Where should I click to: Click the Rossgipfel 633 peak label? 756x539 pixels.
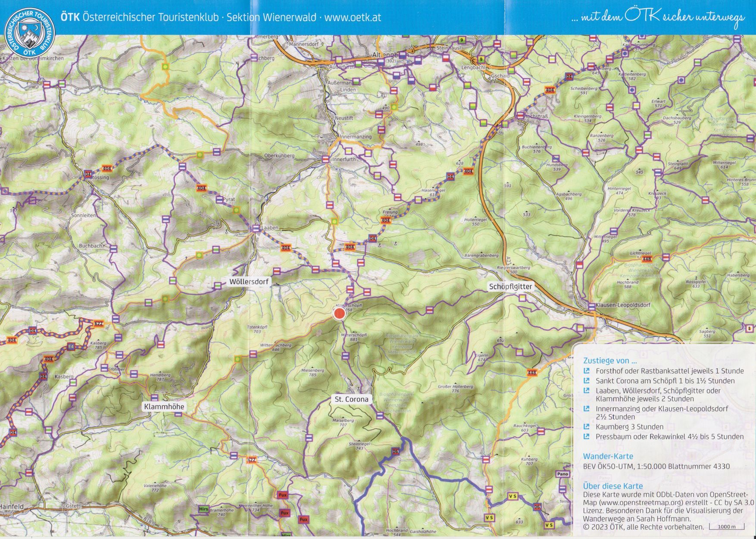pos(696,283)
